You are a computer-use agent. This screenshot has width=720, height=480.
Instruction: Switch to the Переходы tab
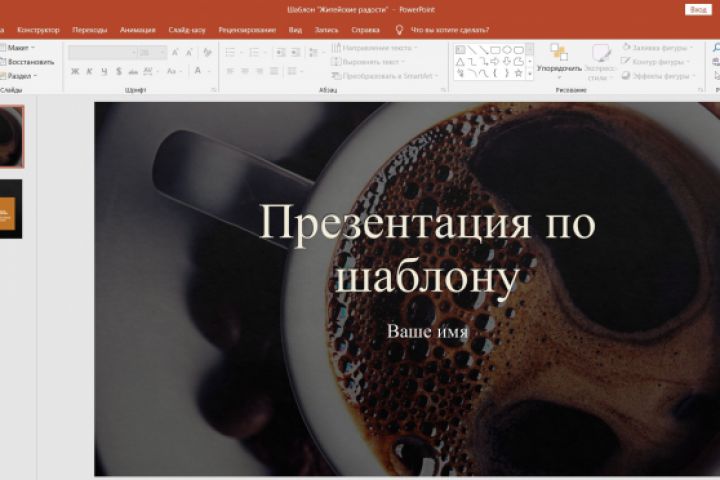90,30
